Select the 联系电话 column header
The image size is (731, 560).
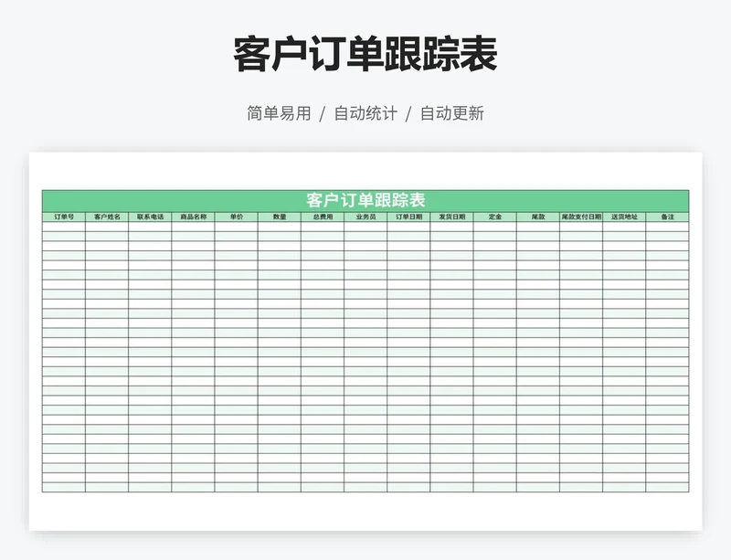(x=150, y=217)
